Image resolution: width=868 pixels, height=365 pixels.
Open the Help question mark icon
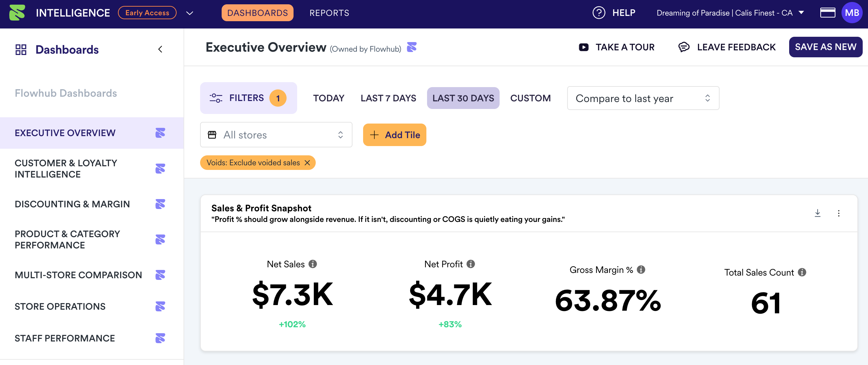click(599, 13)
